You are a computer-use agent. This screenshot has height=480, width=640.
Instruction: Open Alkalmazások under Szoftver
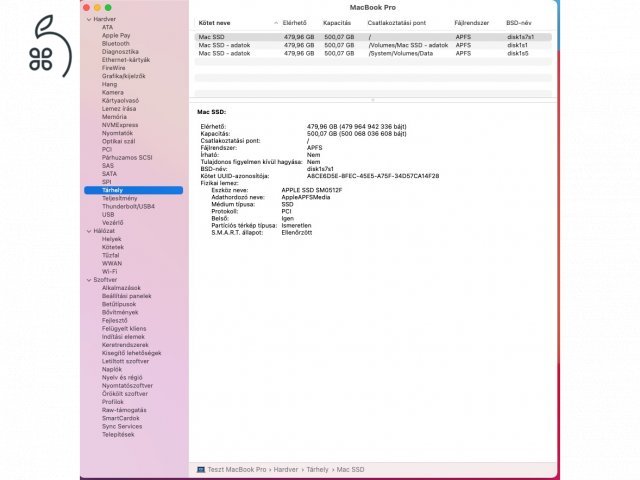(x=121, y=288)
